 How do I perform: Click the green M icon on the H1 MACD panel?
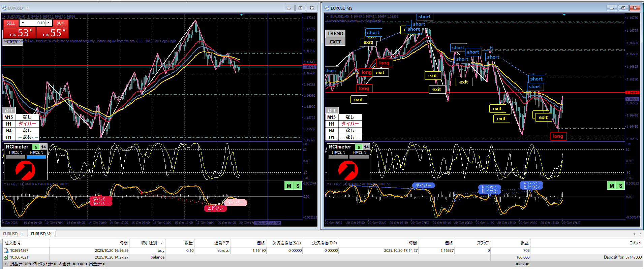[x=289, y=186]
